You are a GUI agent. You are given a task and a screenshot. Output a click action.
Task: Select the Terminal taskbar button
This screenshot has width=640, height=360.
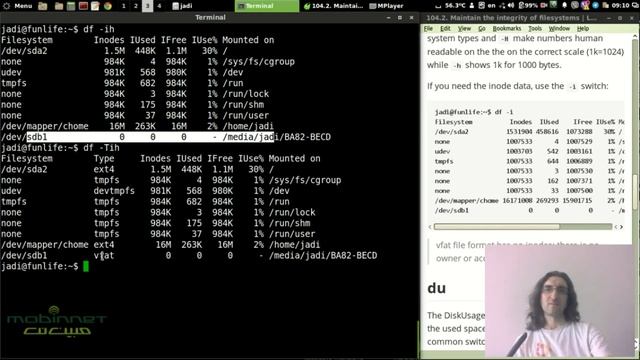267,6
